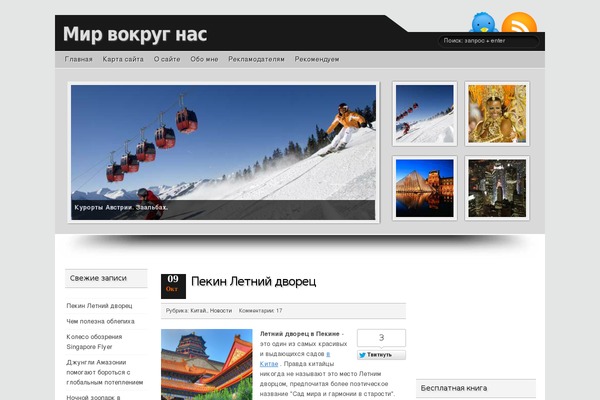Click the blue Twitter bird icon
600x400 pixels.
(x=483, y=22)
